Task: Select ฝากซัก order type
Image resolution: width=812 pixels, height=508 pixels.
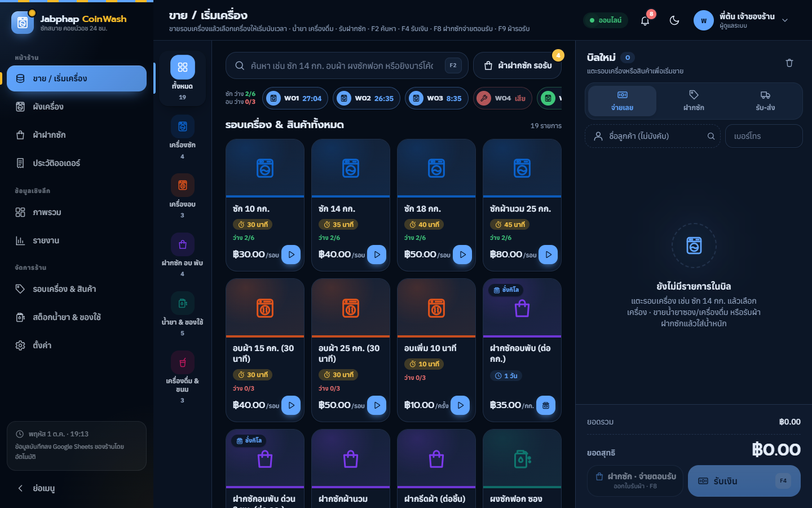Action: (694, 101)
